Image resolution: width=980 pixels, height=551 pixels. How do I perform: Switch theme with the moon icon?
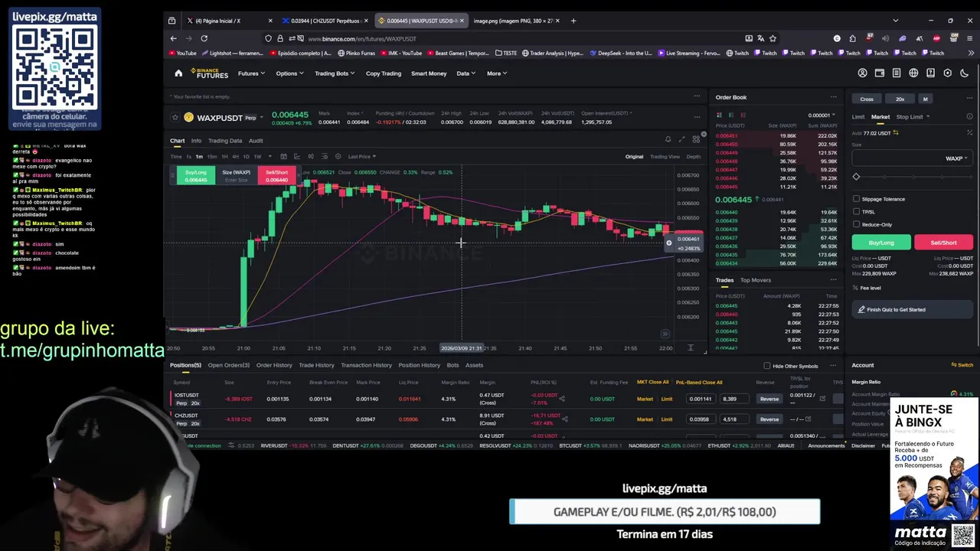tap(964, 73)
